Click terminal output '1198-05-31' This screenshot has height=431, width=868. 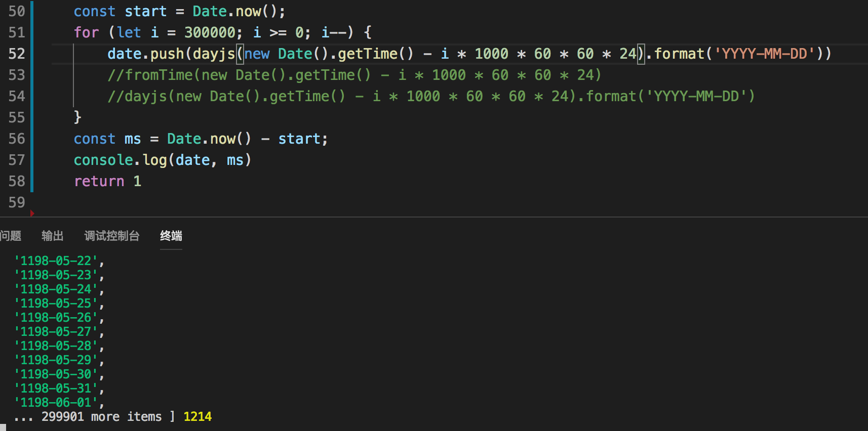(x=56, y=389)
